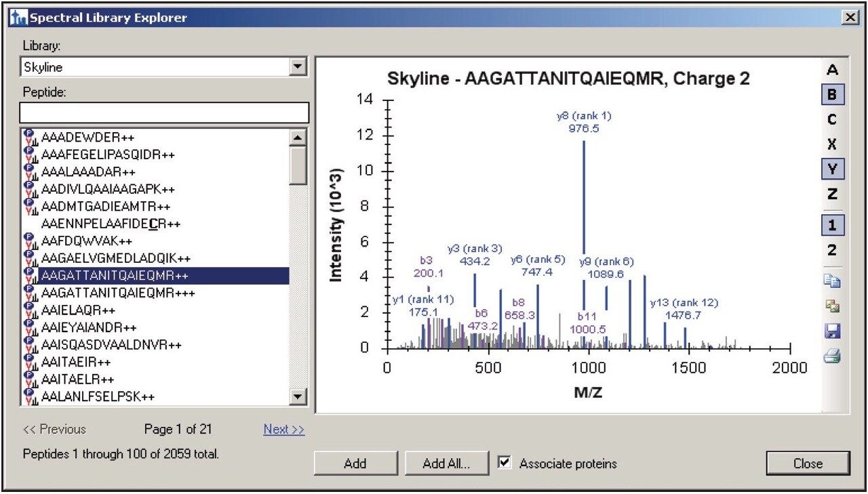This screenshot has width=868, height=494.
Task: Uncheck Associate proteins checkbox
Action: 504,463
